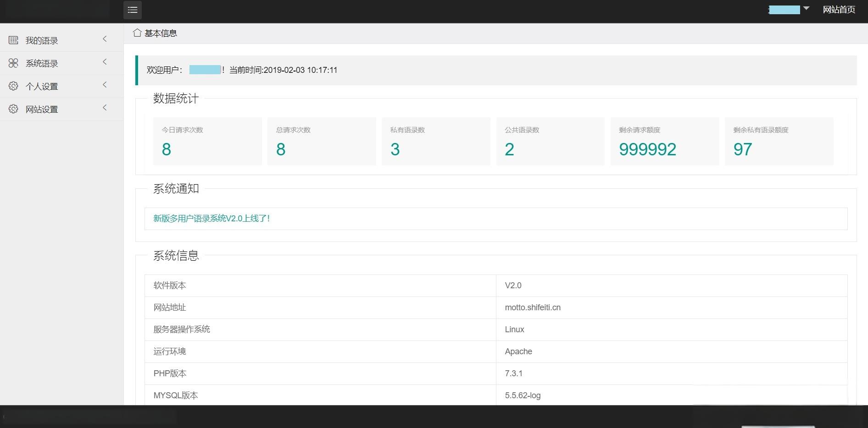Go to 网站首页 in the top bar
This screenshot has height=428, width=868.
point(839,10)
